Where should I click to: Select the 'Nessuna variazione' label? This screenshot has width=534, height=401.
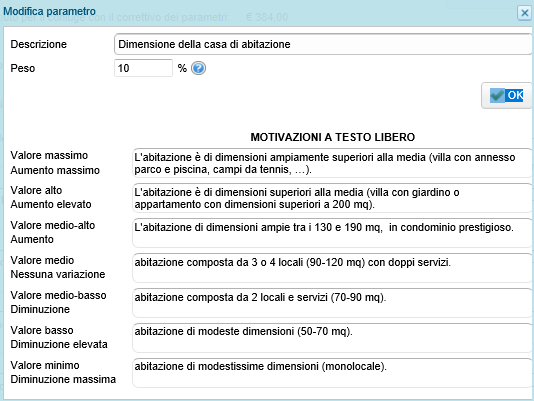[x=58, y=274]
